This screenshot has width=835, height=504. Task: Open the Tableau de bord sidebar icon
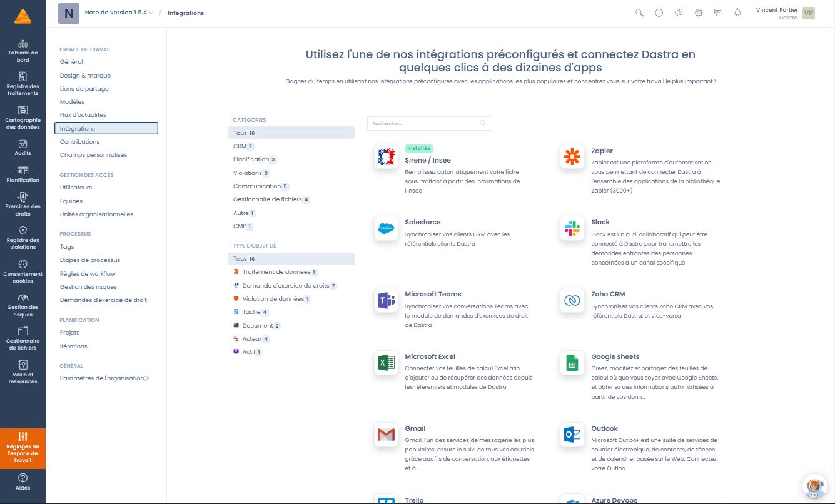coord(23,51)
